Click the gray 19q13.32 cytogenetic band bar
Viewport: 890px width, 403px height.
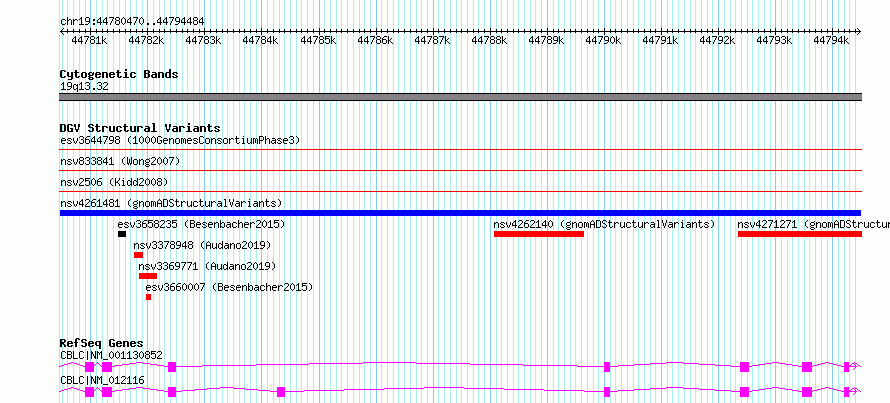(460, 97)
